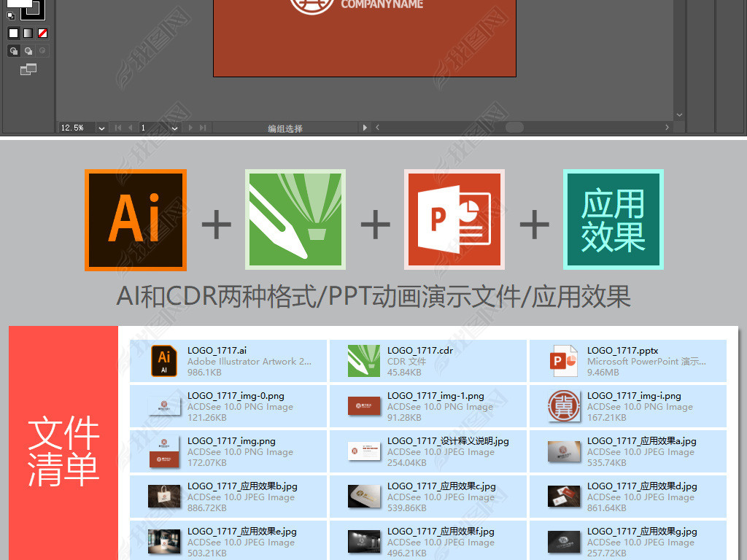Select file LOGO_1717_应用效果a.jpg
Image resolution: width=747 pixels, height=560 pixels.
(x=628, y=451)
